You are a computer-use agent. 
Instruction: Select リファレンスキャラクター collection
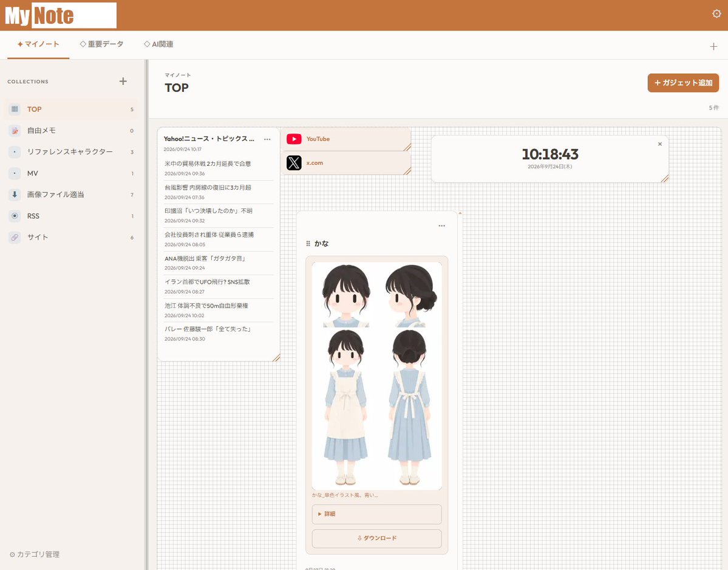[x=72, y=152]
